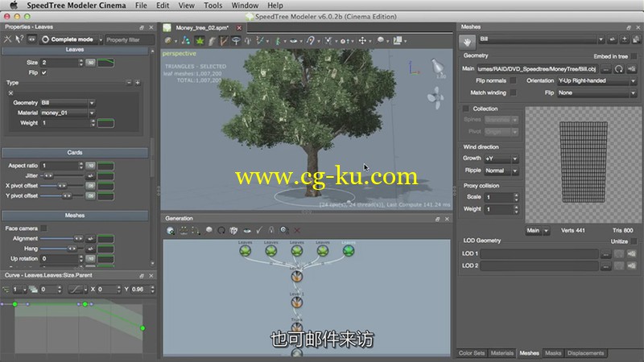
Task: Toggle the Match winding checkbox
Action: pyautogui.click(x=513, y=93)
